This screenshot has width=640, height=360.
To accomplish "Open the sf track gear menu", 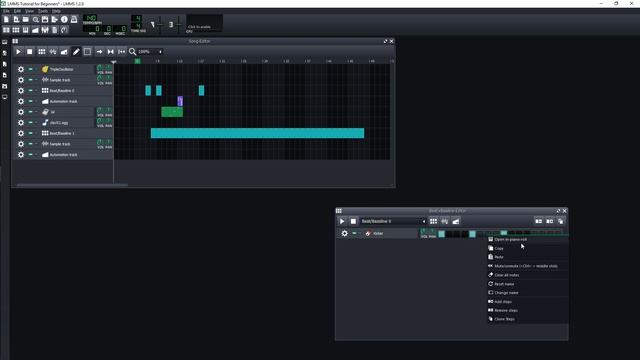I will pos(21,112).
